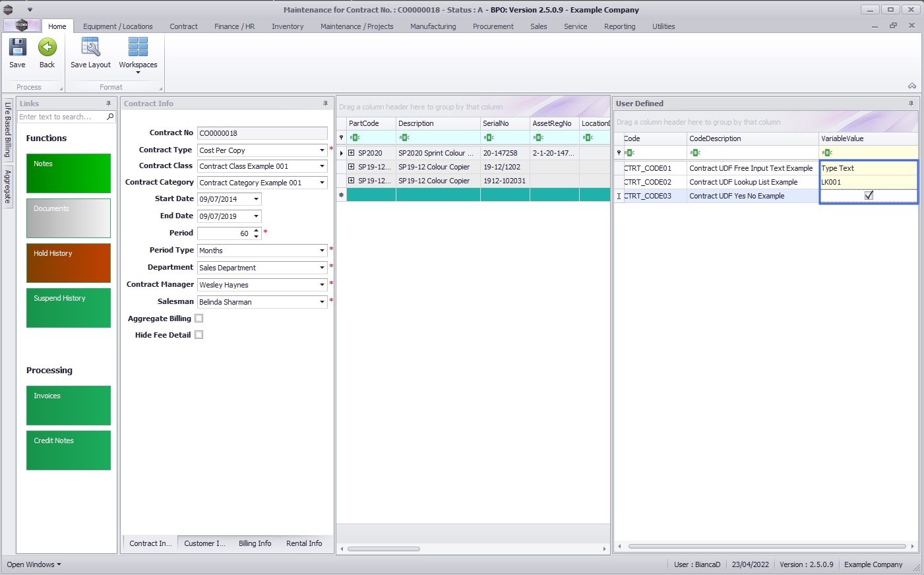Click the Save Layout icon
The height and width of the screenshot is (575, 924).
tap(90, 47)
